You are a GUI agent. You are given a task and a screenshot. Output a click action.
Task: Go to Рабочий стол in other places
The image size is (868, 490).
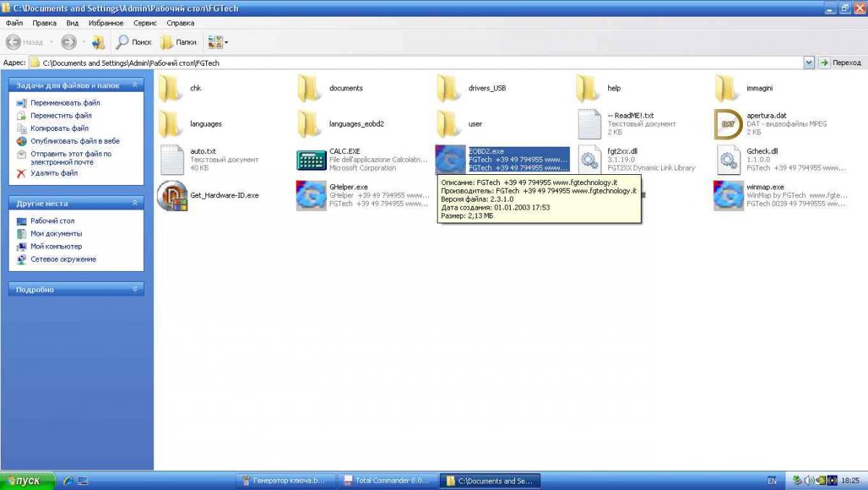click(52, 220)
